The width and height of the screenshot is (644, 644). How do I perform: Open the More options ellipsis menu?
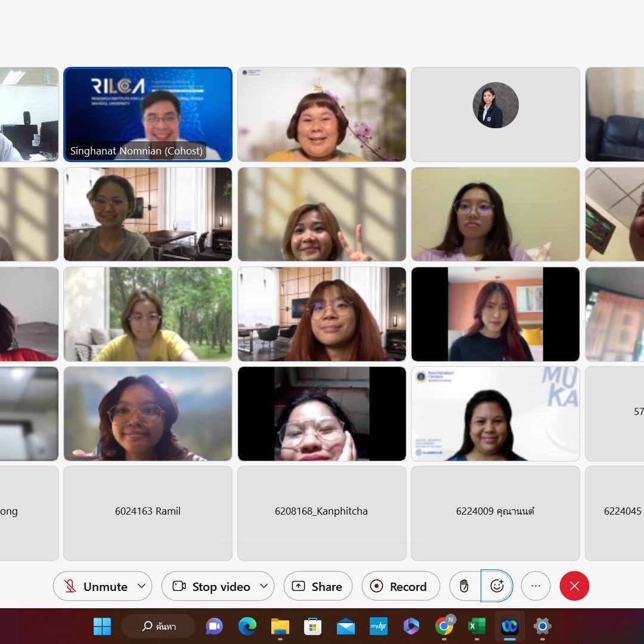[x=535, y=586]
